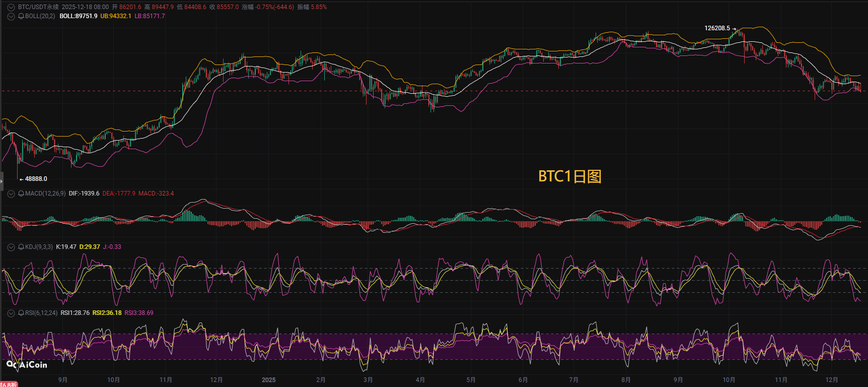Click the MACD alert bell icon
Viewport: 868px width, 387px height.
[x=21, y=194]
